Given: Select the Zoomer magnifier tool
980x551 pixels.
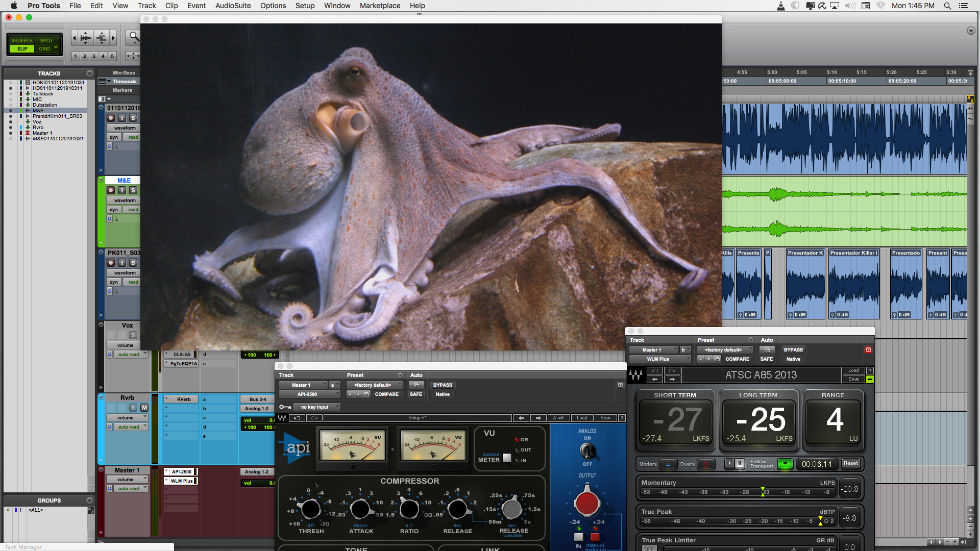Looking at the screenshot, I should 134,37.
